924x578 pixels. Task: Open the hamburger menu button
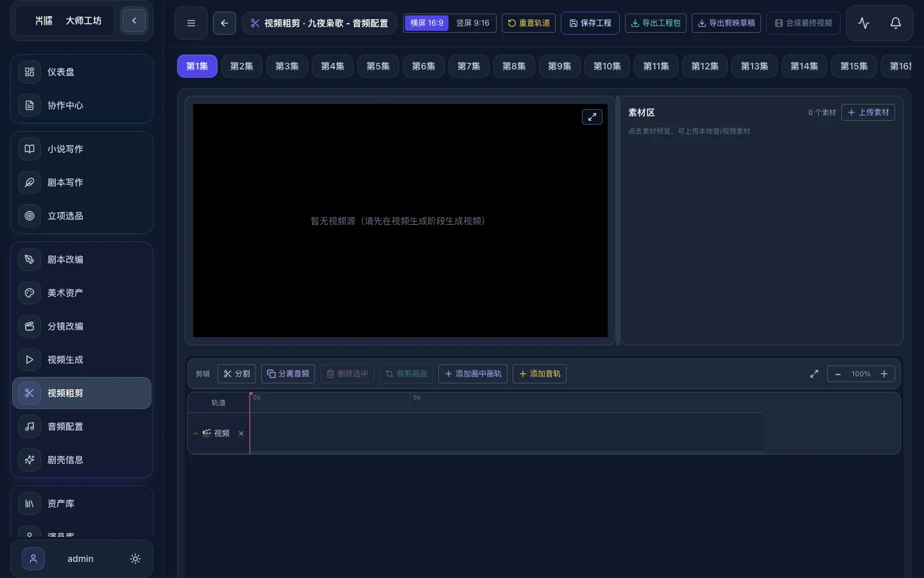tap(191, 23)
